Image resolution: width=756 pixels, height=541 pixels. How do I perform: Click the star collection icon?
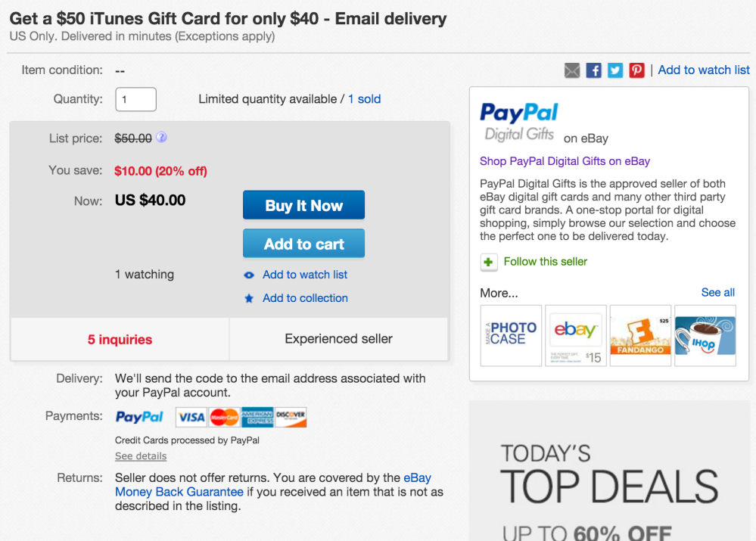click(x=249, y=299)
